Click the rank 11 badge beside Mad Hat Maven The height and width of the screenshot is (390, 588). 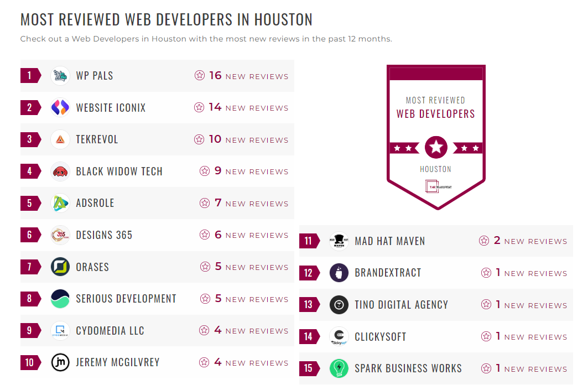(x=310, y=241)
